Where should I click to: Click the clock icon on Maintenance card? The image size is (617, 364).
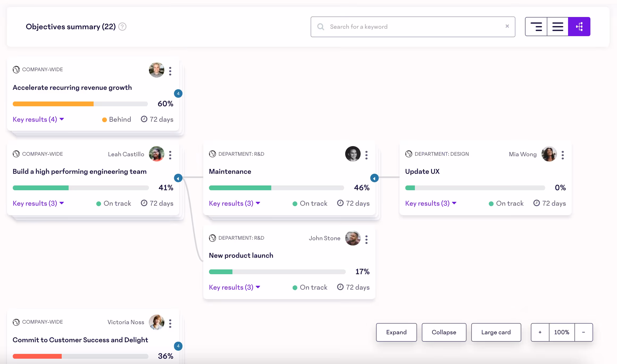click(340, 203)
